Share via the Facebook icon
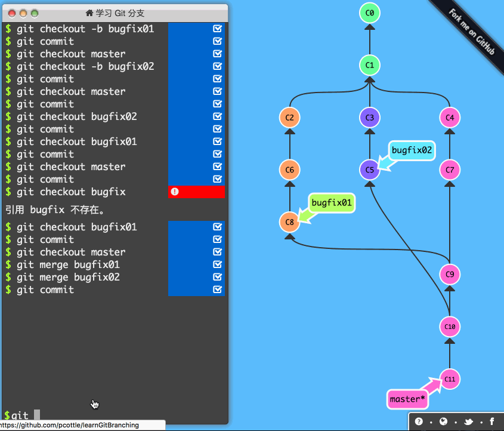 (x=492, y=421)
